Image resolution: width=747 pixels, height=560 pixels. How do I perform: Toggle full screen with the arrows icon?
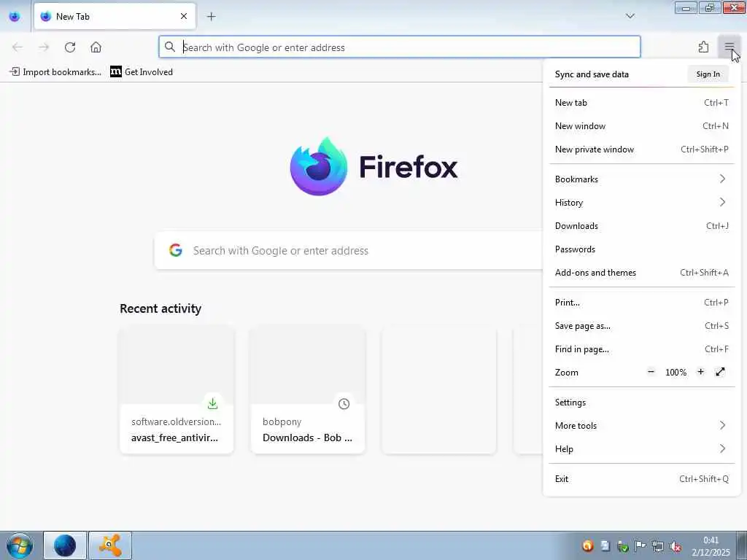click(x=720, y=372)
